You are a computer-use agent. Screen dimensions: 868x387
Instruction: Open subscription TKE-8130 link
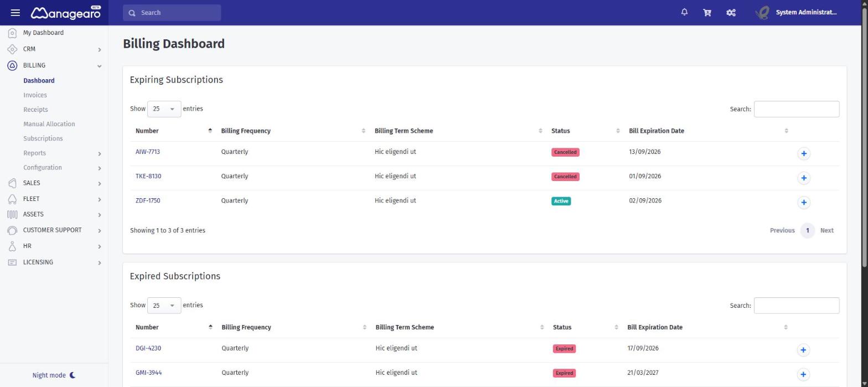pos(148,176)
